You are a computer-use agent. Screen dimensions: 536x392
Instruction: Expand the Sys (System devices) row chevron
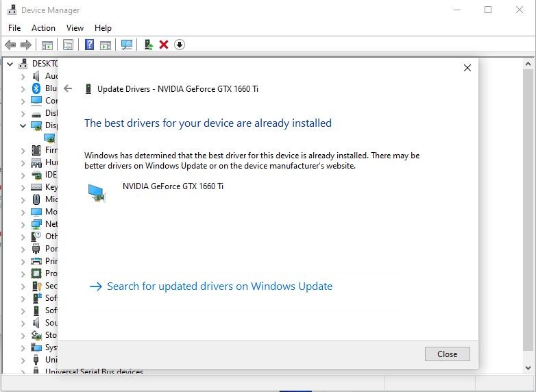tap(23, 348)
